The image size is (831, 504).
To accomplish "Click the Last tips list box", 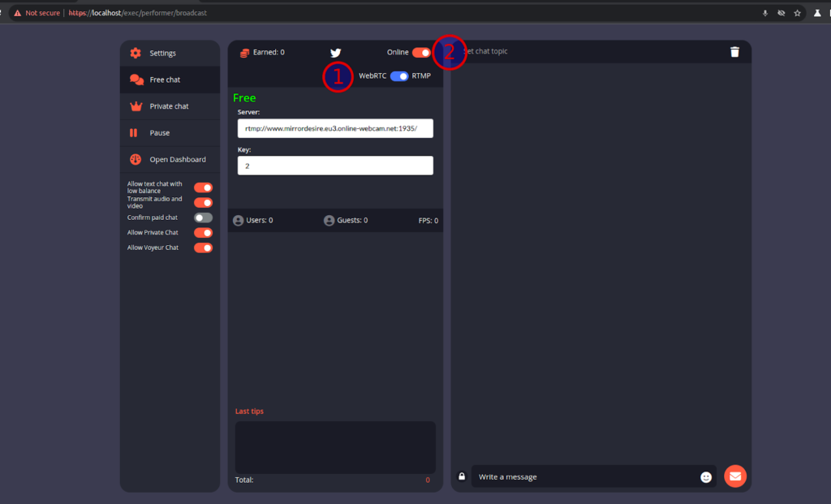I will 335,447.
